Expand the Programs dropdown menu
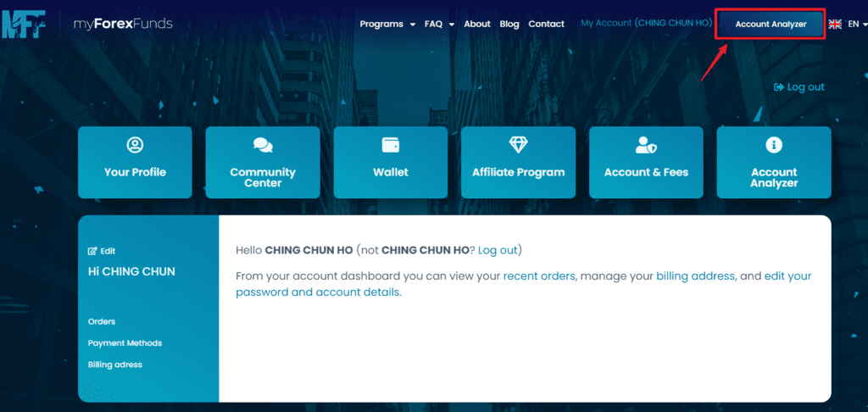This screenshot has height=412, width=868. tap(387, 25)
